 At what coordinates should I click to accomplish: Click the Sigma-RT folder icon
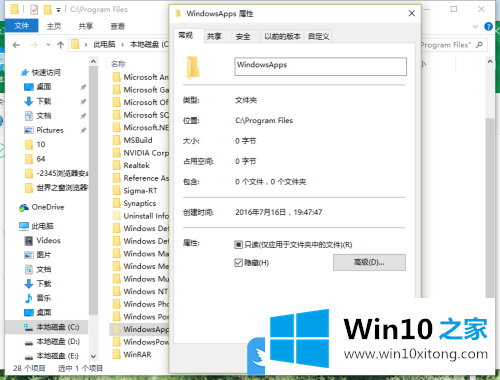point(117,191)
